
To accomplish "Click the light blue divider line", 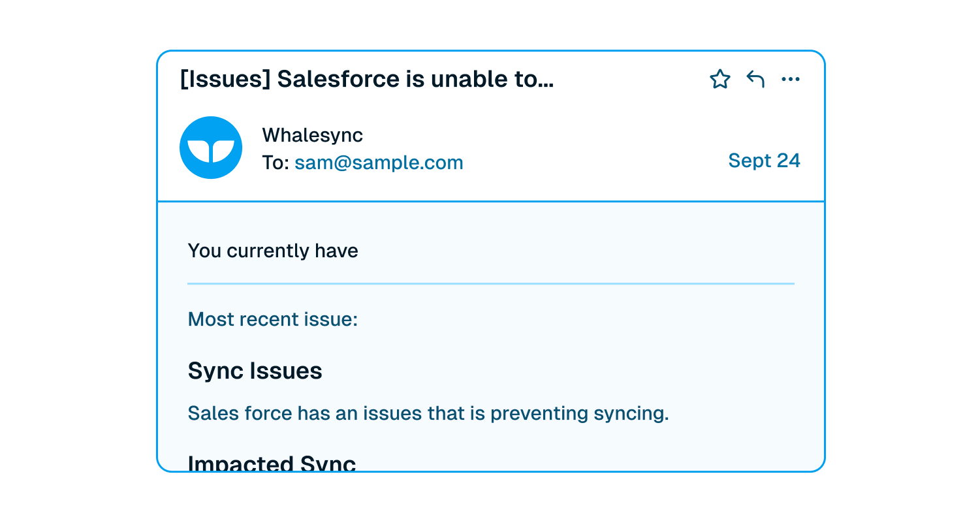I will coord(491,284).
